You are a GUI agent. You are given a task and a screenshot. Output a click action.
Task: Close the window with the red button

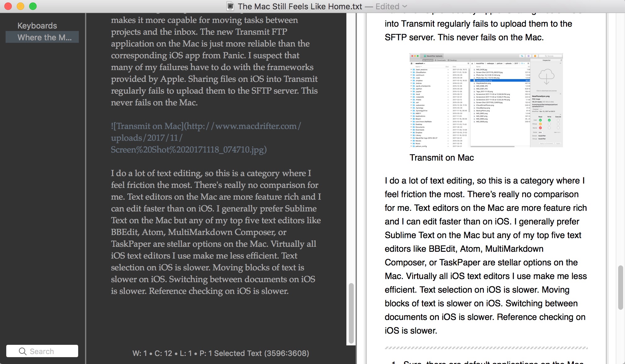coord(8,6)
